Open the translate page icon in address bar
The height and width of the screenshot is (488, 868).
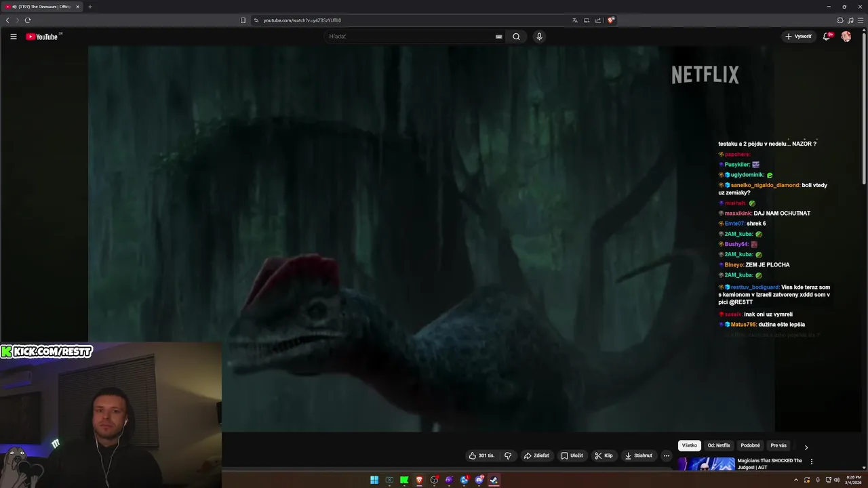[575, 20]
